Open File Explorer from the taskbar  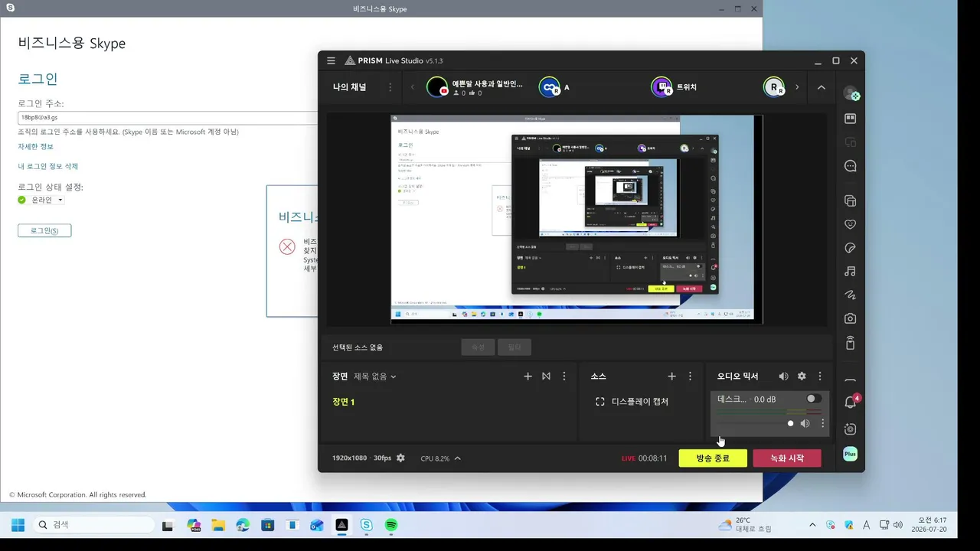218,525
